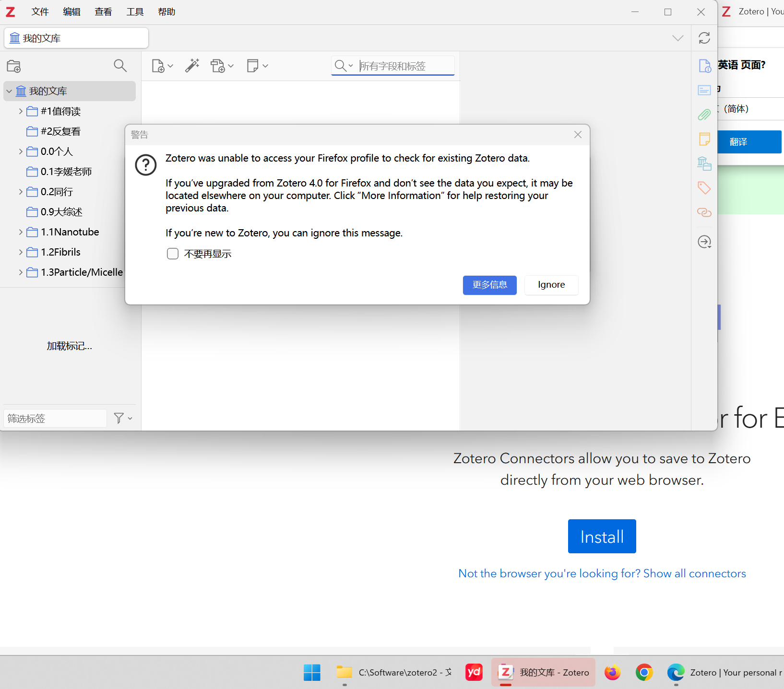The width and height of the screenshot is (784, 689).
Task: Click the sync with zotero.org icon
Action: (x=704, y=38)
